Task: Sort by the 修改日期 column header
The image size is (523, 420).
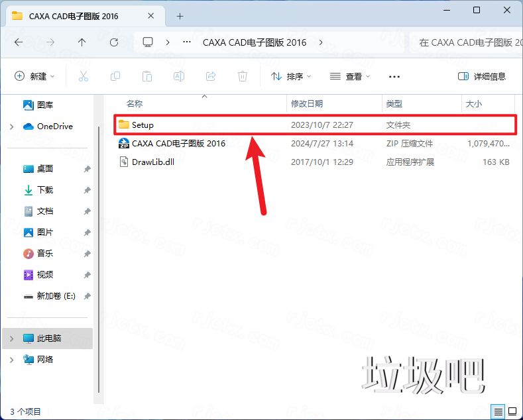Action: [x=307, y=103]
